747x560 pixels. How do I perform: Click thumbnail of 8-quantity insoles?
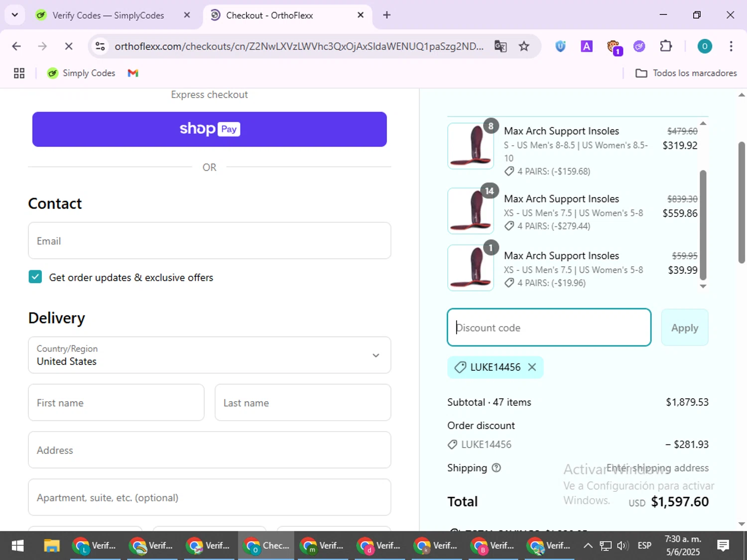(471, 146)
